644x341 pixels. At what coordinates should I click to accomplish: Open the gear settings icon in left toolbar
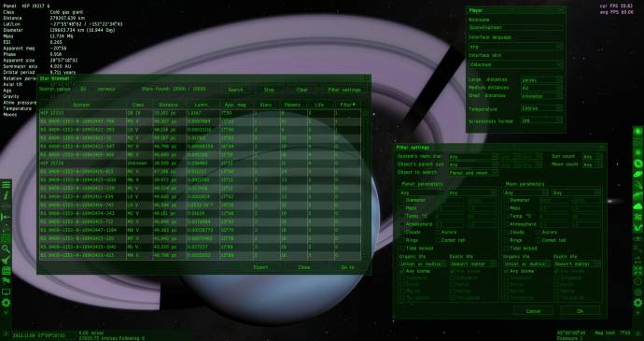7,303
